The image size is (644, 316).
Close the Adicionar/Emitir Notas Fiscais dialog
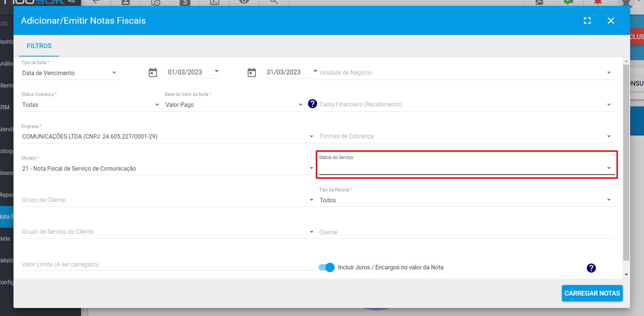tap(611, 21)
